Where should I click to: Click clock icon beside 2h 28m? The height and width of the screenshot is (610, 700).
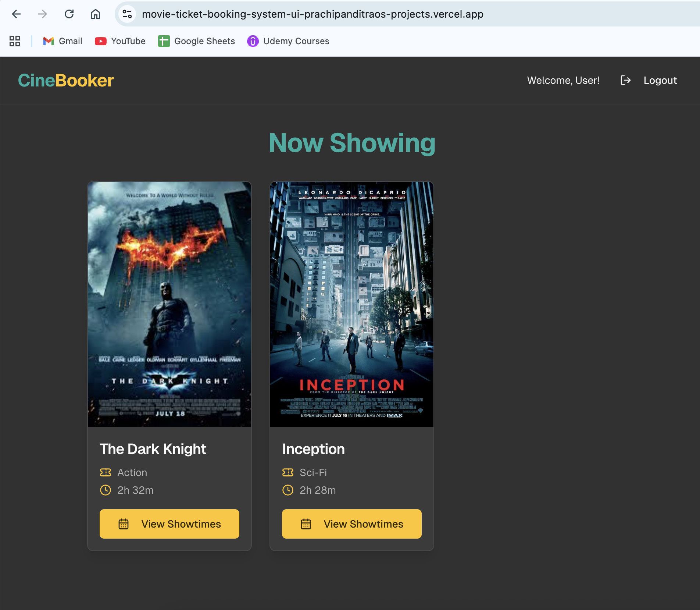pos(288,490)
